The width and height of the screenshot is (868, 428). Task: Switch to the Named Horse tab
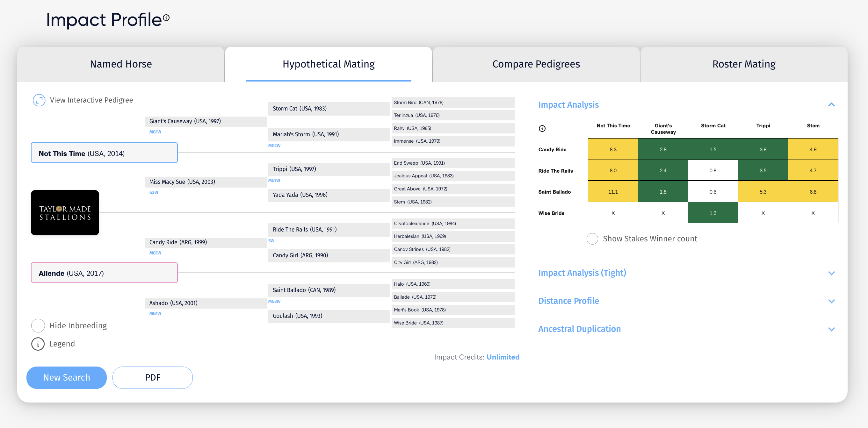click(x=121, y=64)
